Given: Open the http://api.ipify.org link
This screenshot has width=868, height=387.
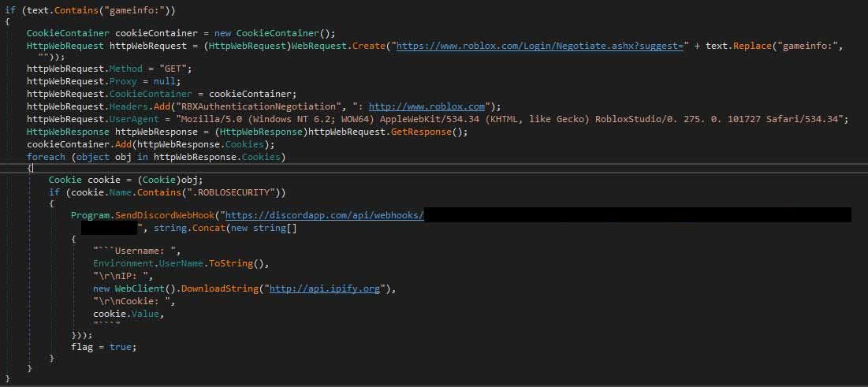Looking at the screenshot, I should (x=324, y=289).
